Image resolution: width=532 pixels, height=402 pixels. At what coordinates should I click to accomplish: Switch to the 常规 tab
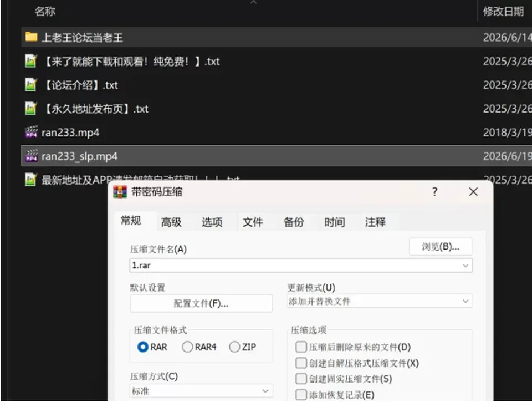[131, 221]
